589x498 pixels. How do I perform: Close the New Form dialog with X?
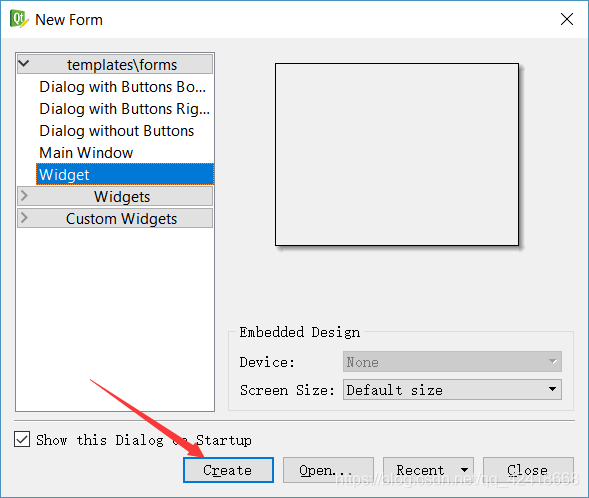pos(566,19)
